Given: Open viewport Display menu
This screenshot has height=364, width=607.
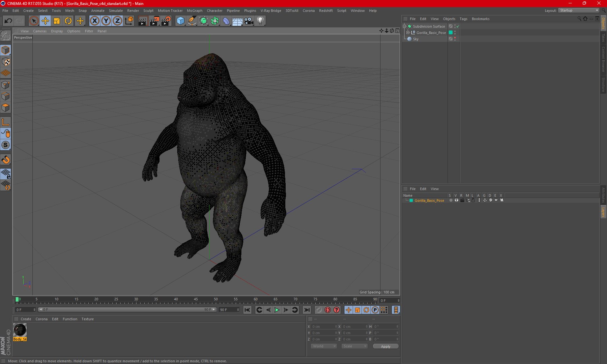Looking at the screenshot, I should click(57, 31).
